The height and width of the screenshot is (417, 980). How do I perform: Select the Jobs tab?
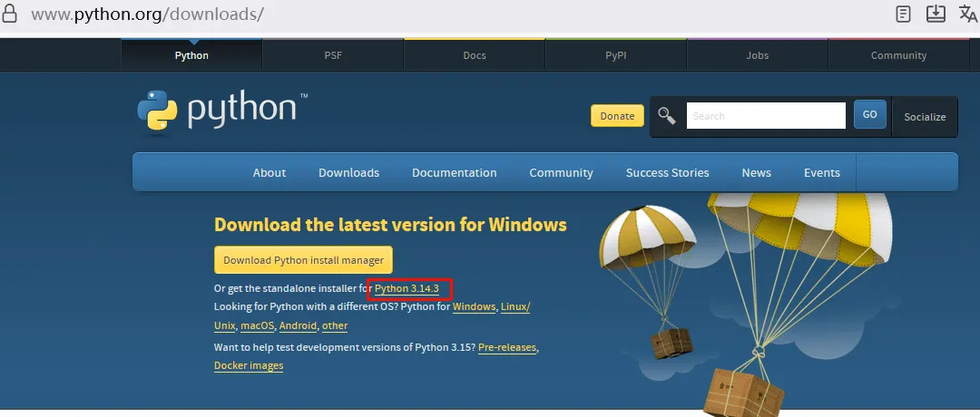tap(757, 55)
